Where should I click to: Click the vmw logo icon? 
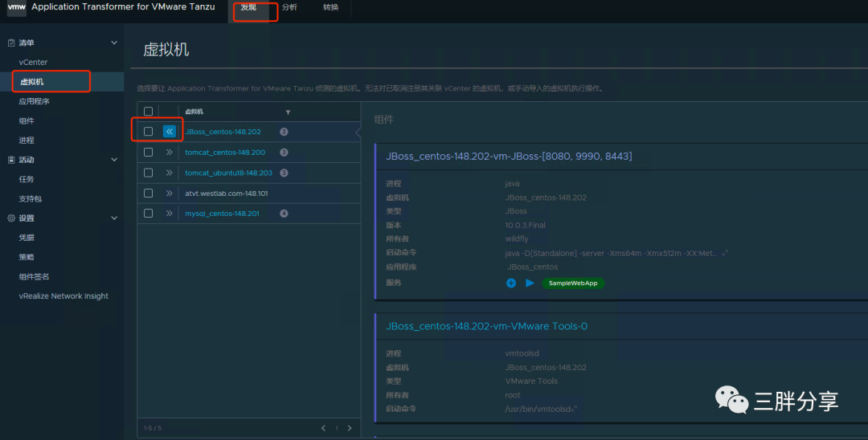(x=17, y=8)
